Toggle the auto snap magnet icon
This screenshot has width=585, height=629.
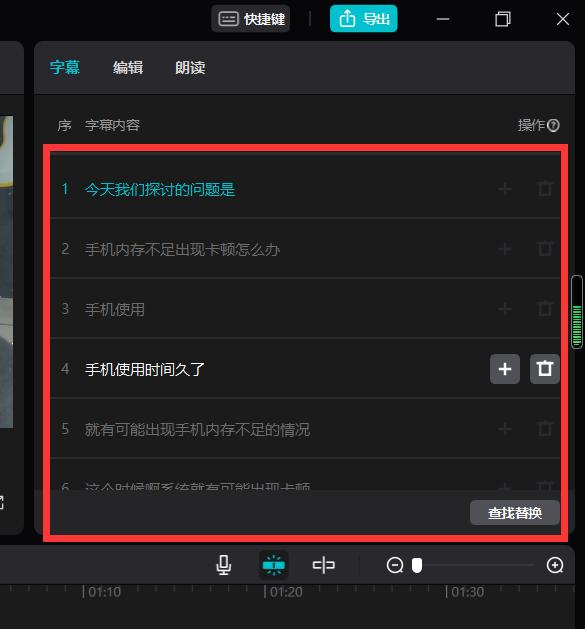(274, 565)
